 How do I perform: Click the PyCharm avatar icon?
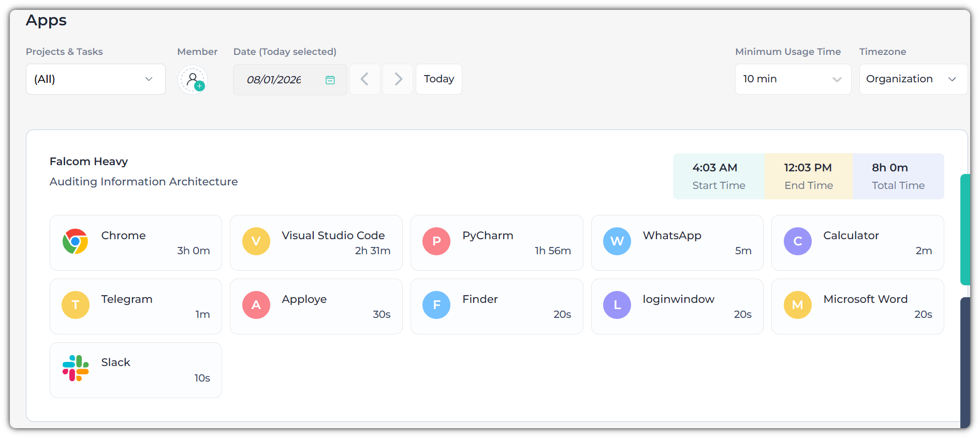pos(436,241)
